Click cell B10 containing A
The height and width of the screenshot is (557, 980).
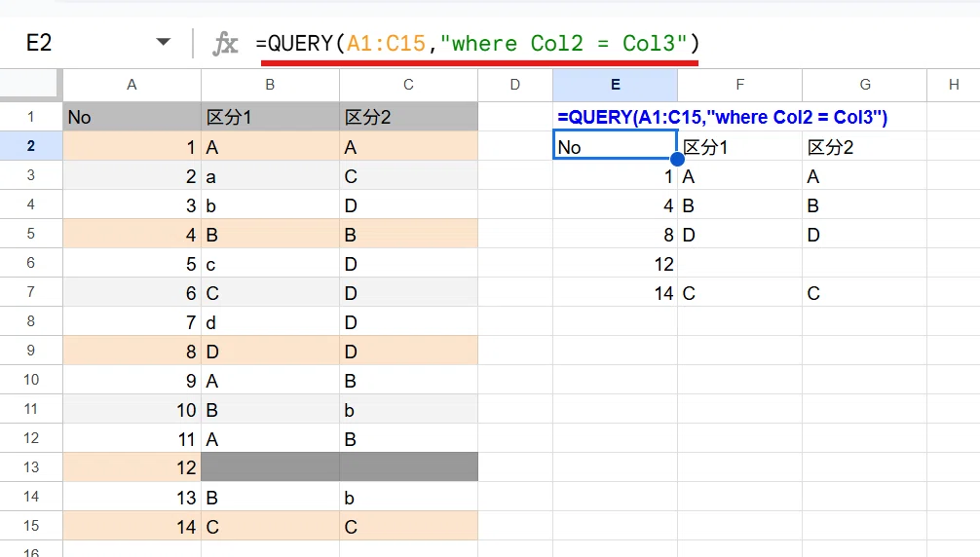coord(270,380)
